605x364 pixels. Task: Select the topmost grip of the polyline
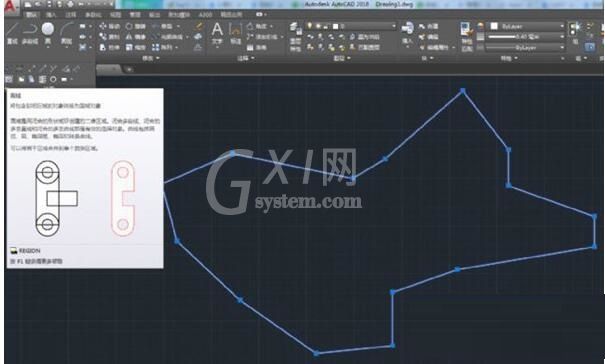pyautogui.click(x=463, y=91)
